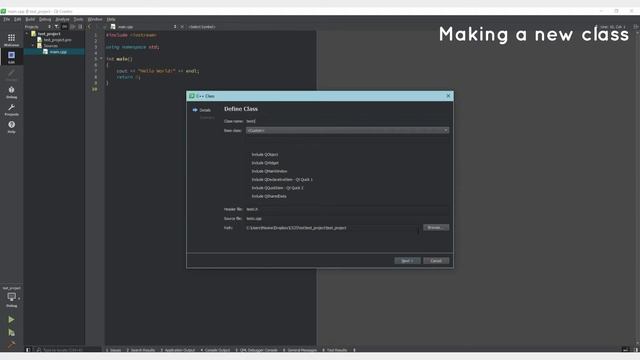This screenshot has width=640, height=360.
Task: Click the Cancel button in the class wizard
Action: point(436,261)
